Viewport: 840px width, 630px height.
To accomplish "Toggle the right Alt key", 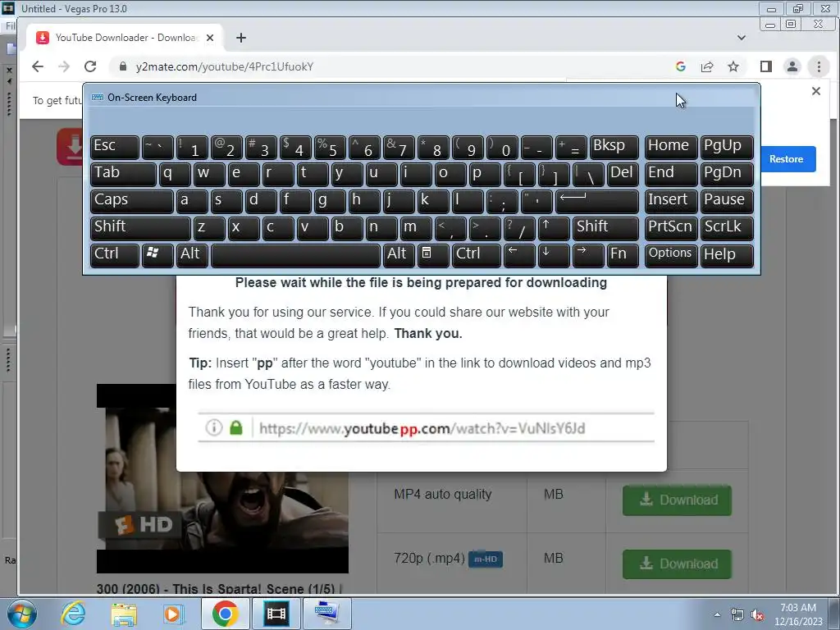I will (399, 255).
